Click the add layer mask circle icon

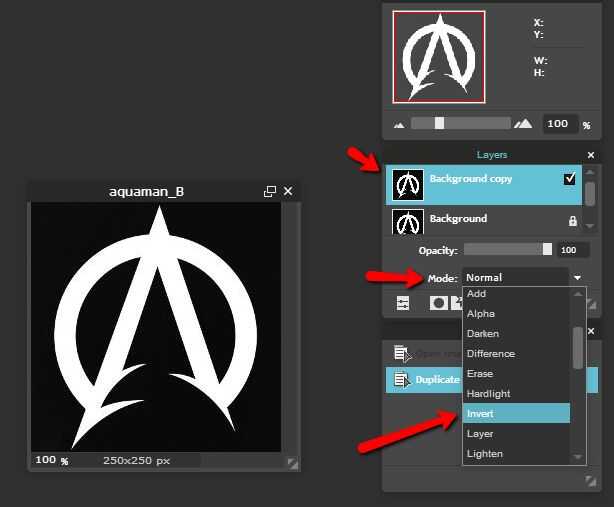[439, 303]
